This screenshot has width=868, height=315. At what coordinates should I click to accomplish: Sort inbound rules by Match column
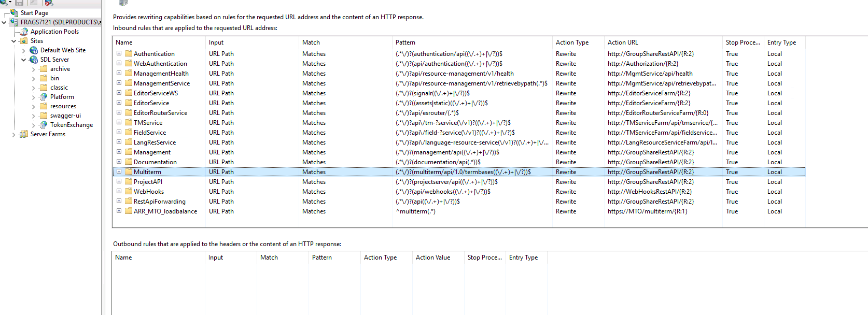[345, 42]
